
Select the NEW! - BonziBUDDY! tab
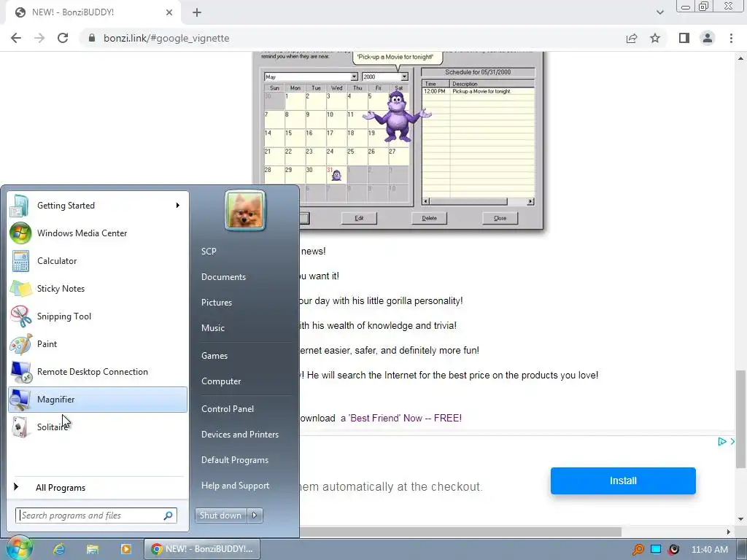tap(93, 12)
